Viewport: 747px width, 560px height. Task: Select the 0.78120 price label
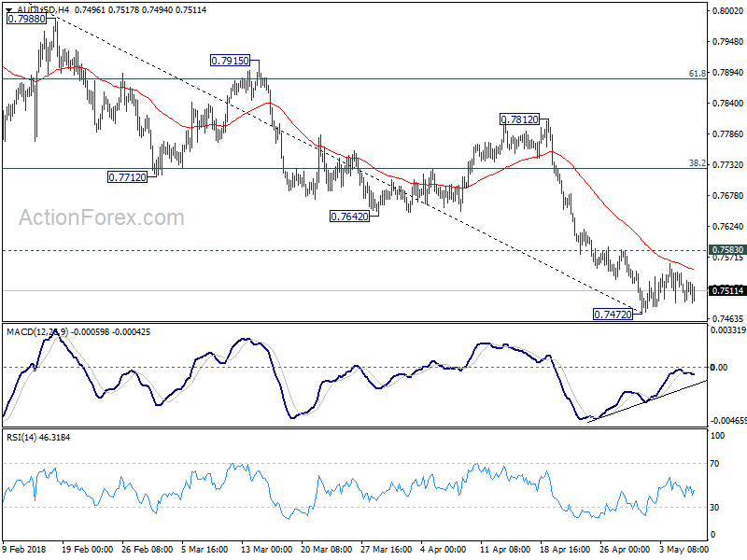click(x=520, y=119)
